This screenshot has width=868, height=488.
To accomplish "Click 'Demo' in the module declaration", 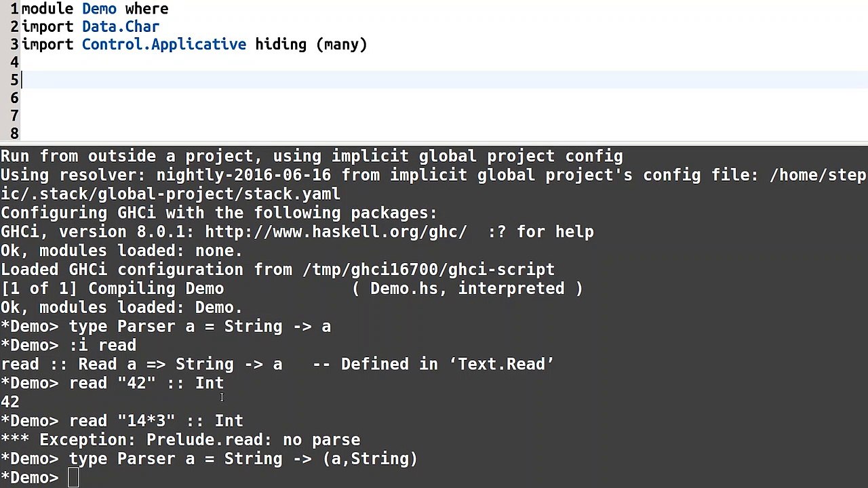I will coord(99,9).
